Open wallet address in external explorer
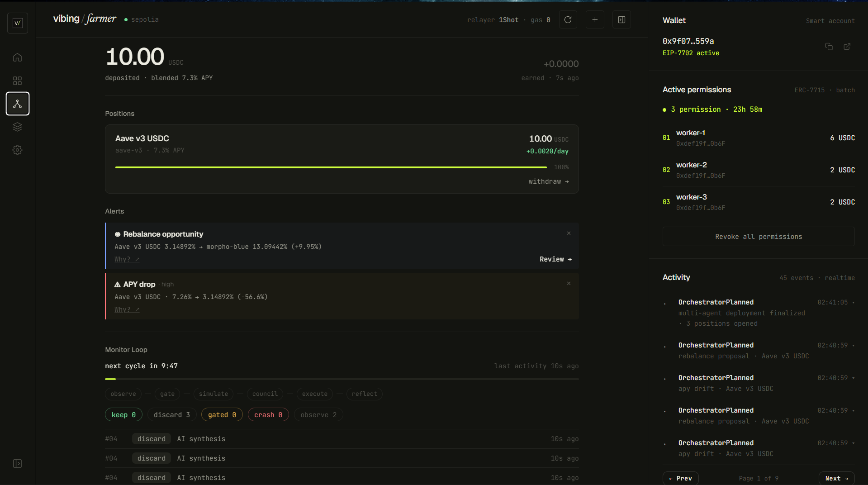 (847, 47)
